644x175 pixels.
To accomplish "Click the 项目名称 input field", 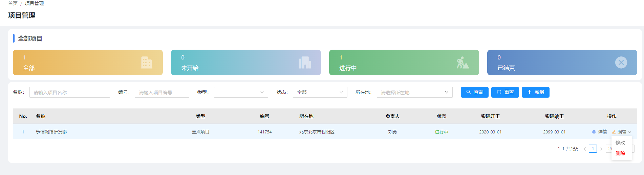I will pos(69,92).
